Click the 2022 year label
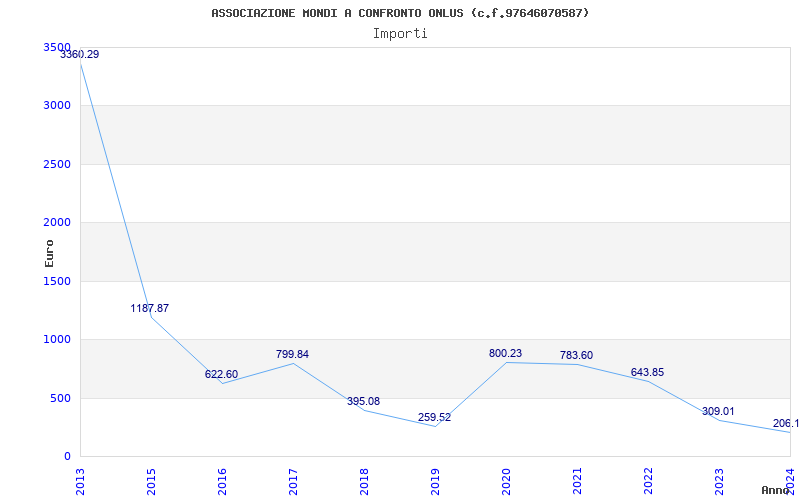The width and height of the screenshot is (800, 500). [x=648, y=482]
